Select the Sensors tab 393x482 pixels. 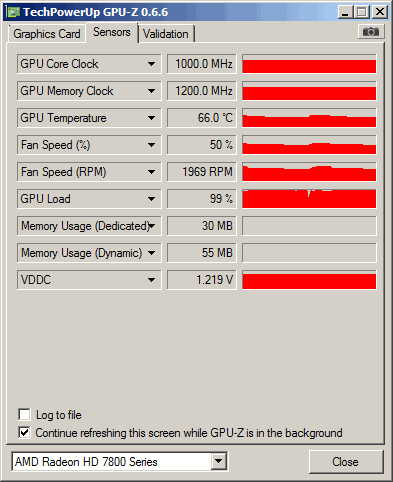112,32
